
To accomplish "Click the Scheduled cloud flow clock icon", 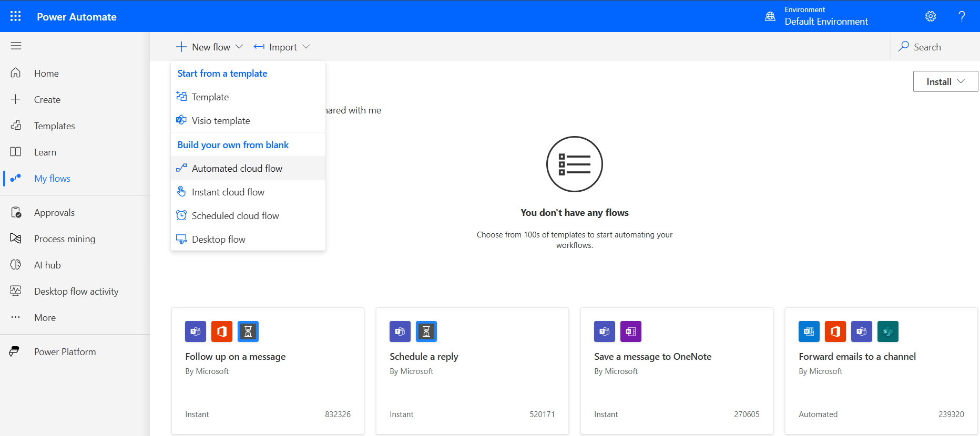I will [181, 215].
